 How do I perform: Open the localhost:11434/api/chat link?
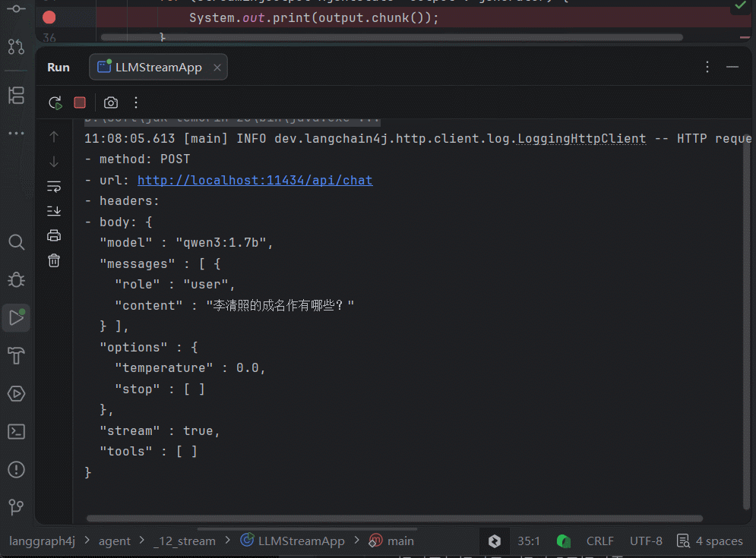tap(255, 180)
